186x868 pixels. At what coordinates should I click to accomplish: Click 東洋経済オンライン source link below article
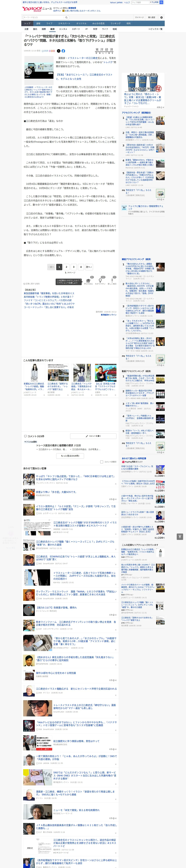[108, 315]
